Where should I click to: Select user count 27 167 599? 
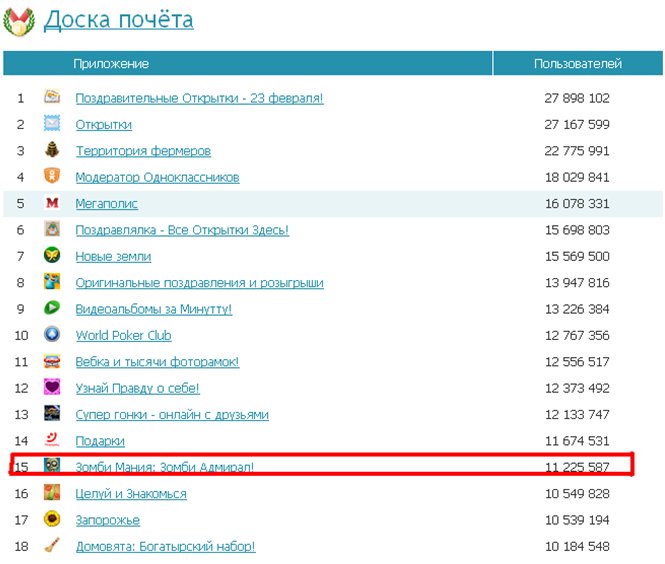click(x=577, y=125)
